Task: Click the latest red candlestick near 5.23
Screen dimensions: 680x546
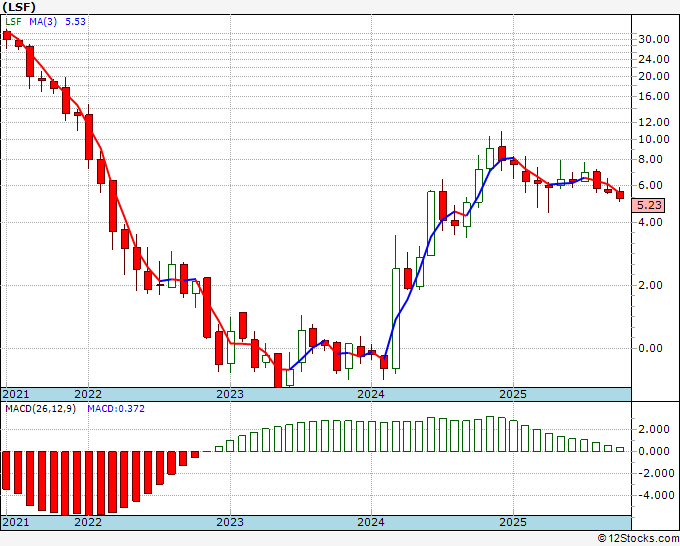Action: click(620, 195)
